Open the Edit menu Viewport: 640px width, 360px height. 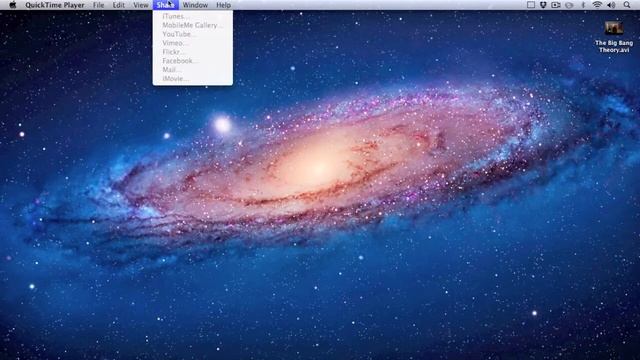point(119,5)
